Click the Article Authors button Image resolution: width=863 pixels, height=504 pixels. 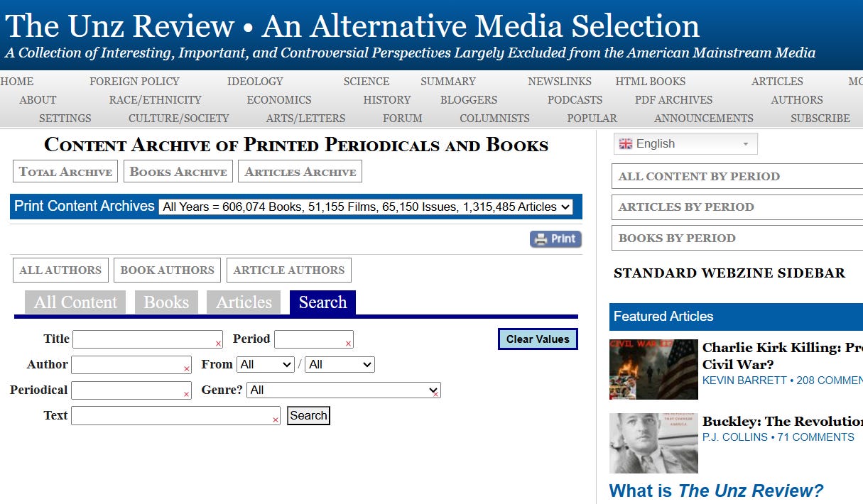pyautogui.click(x=288, y=270)
